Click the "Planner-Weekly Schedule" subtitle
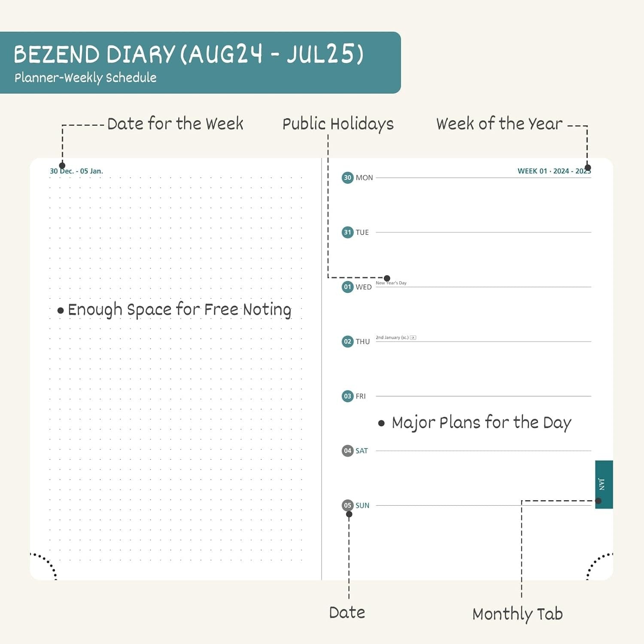 (x=85, y=78)
